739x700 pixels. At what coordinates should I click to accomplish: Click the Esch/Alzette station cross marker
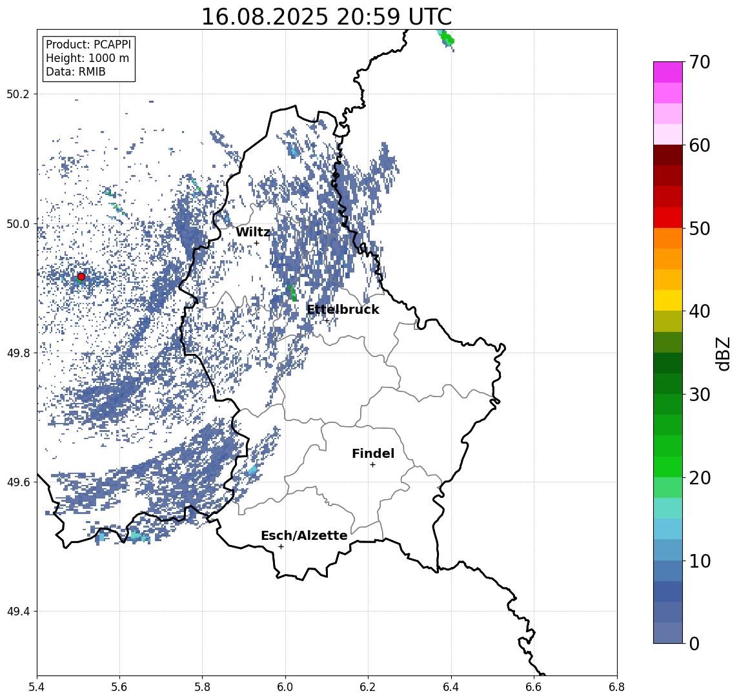[281, 547]
